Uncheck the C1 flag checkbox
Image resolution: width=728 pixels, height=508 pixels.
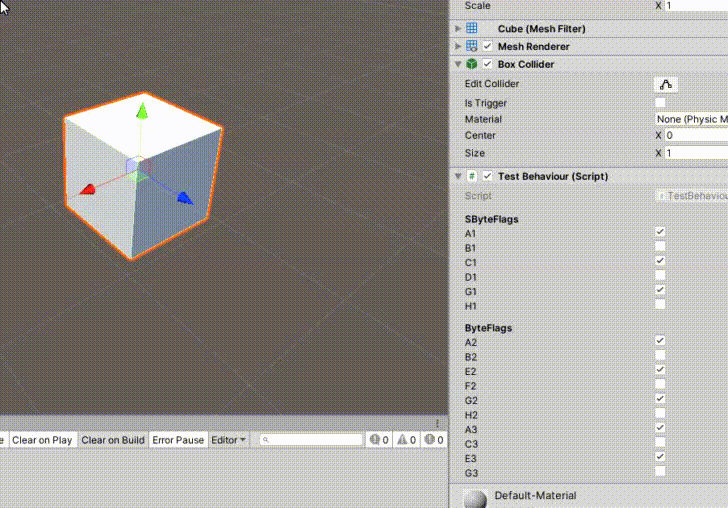[660, 261]
